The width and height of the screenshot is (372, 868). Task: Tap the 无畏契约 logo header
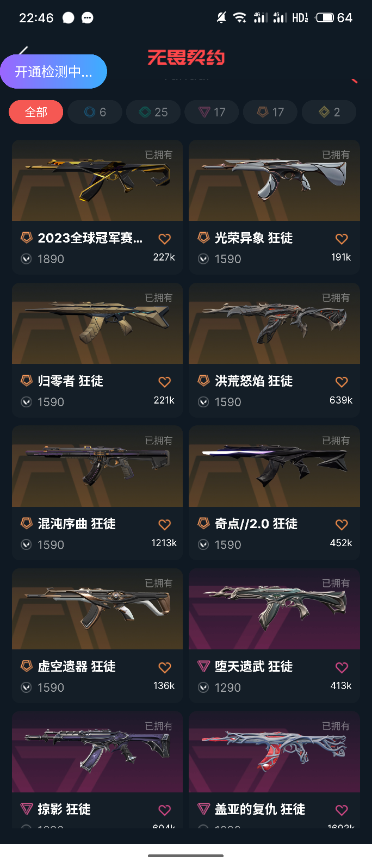click(186, 57)
